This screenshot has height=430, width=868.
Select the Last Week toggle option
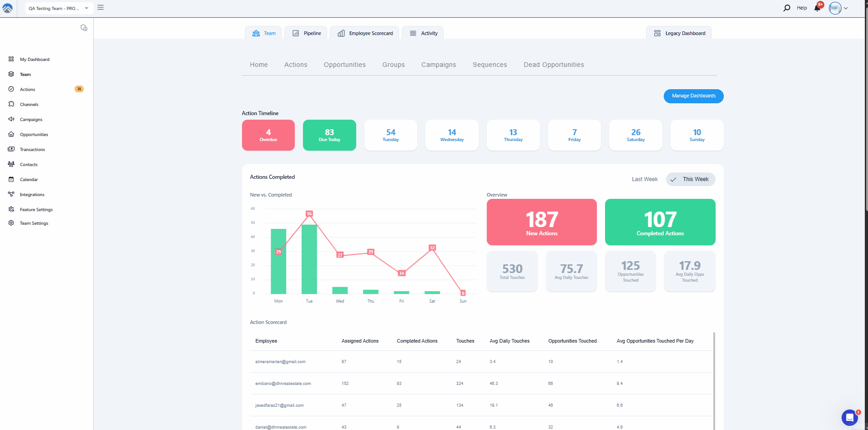pos(644,179)
